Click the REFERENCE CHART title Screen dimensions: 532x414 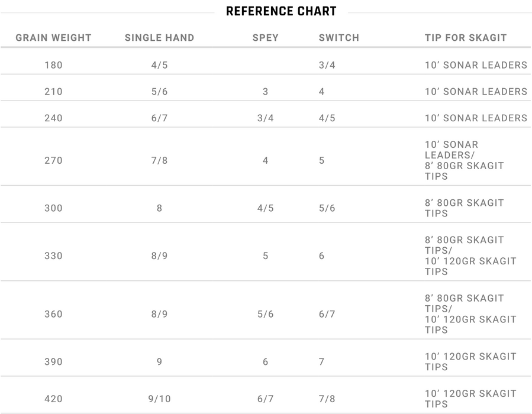coord(281,11)
